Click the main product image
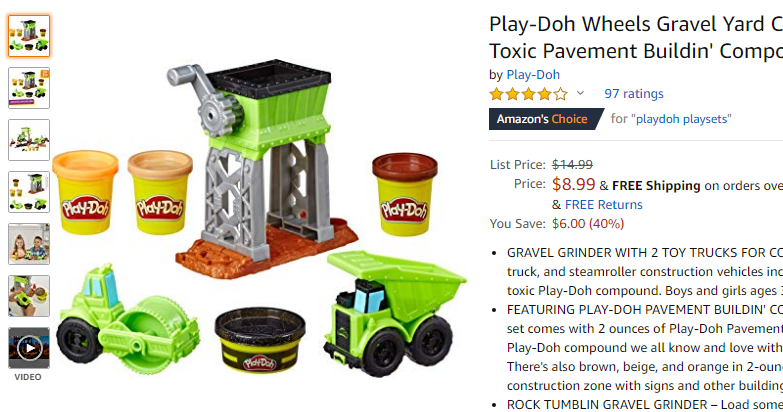 (x=260, y=215)
